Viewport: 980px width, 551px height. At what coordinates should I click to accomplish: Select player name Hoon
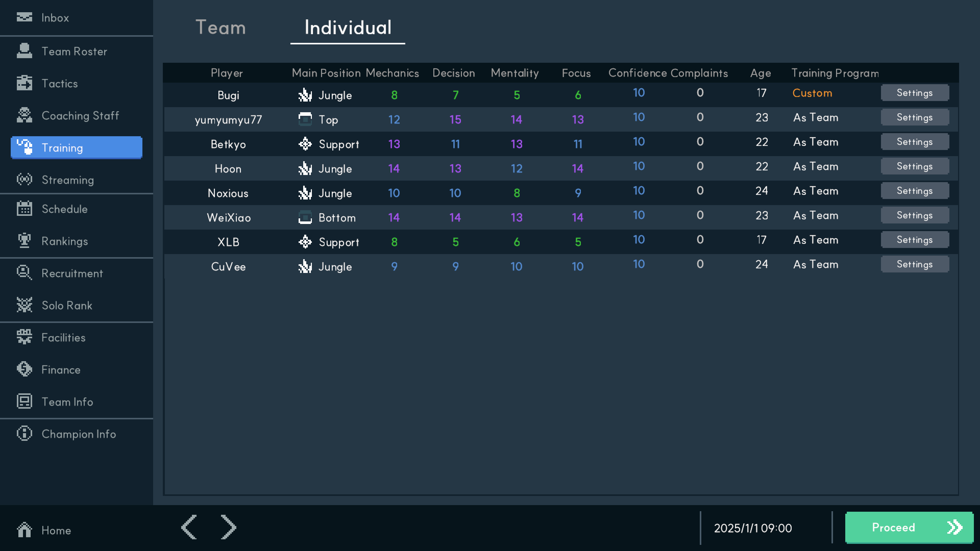coord(228,168)
